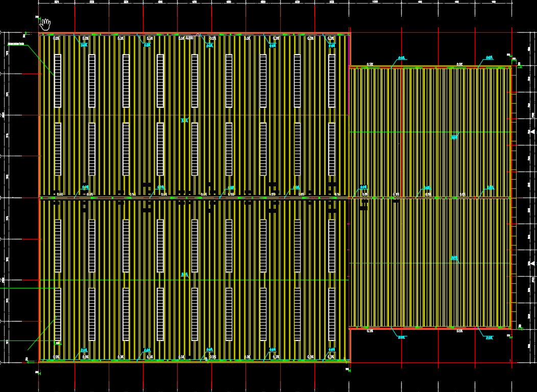This screenshot has height=392, width=537.
Task: Select cyan label in center of upper-left roof
Action: point(185,120)
